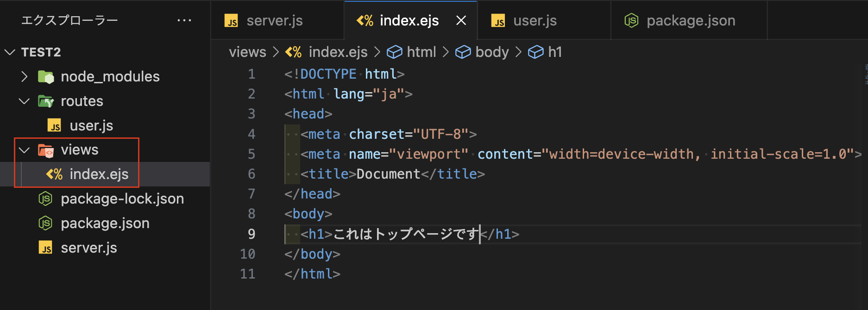
Task: Click line number 1 in the gutter
Action: 252,74
